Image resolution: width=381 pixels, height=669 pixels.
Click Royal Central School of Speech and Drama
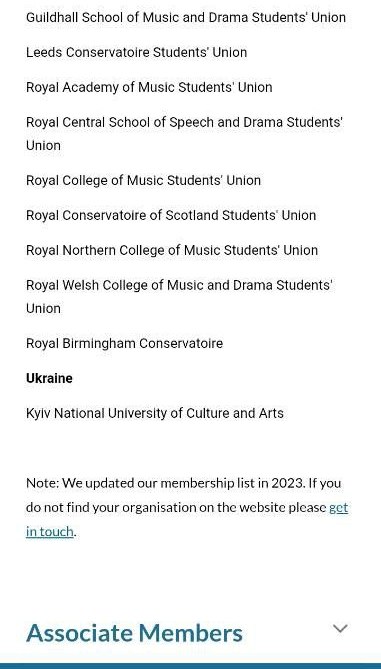click(x=184, y=134)
